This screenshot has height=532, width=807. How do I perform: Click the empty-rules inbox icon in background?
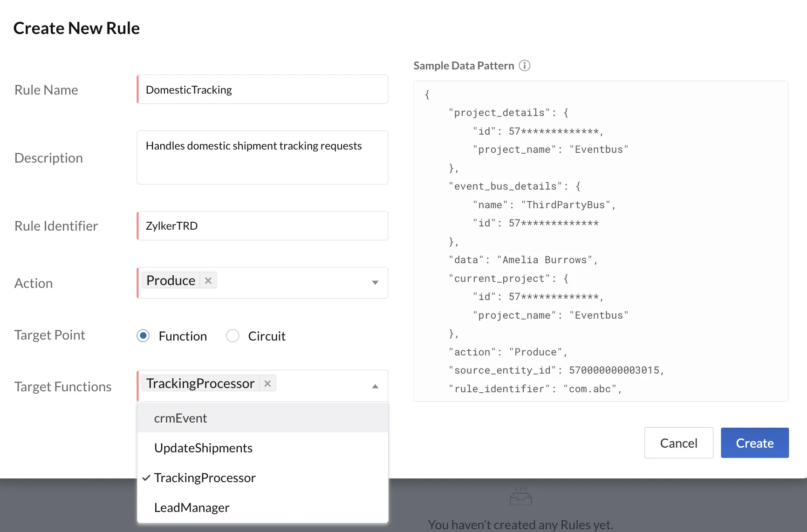(520, 496)
